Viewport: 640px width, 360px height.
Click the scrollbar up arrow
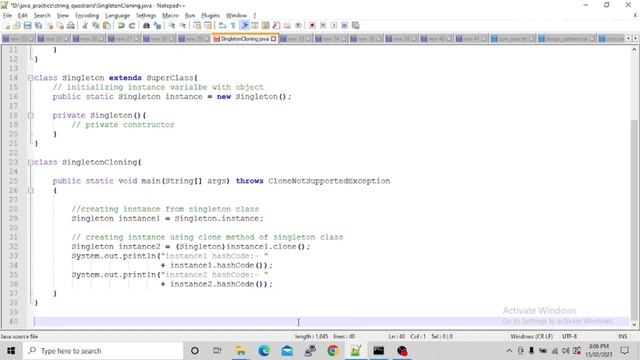pos(634,49)
